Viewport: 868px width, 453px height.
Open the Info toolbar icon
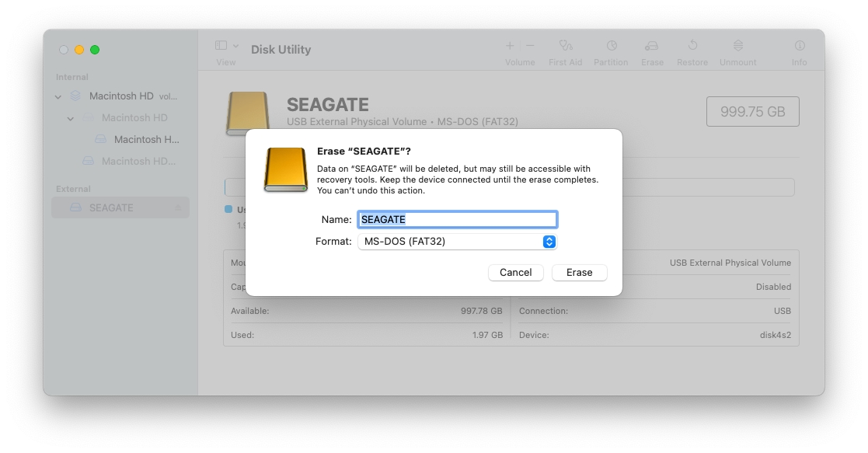pos(800,45)
